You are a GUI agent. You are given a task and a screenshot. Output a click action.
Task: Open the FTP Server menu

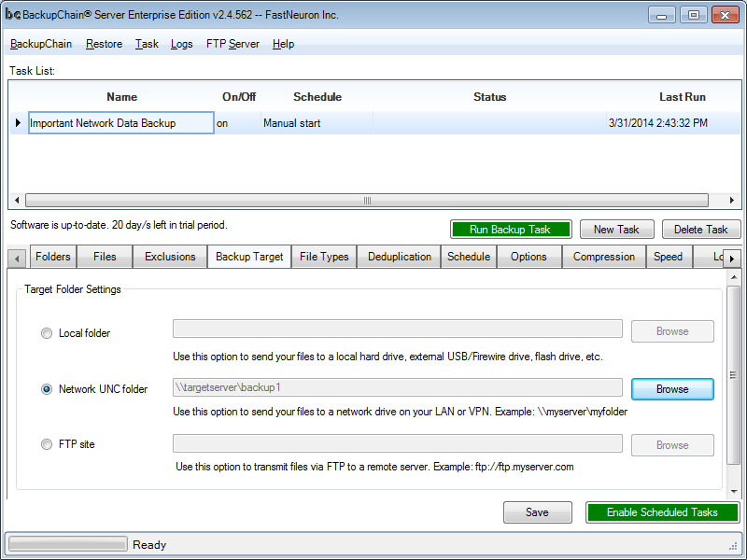click(233, 44)
